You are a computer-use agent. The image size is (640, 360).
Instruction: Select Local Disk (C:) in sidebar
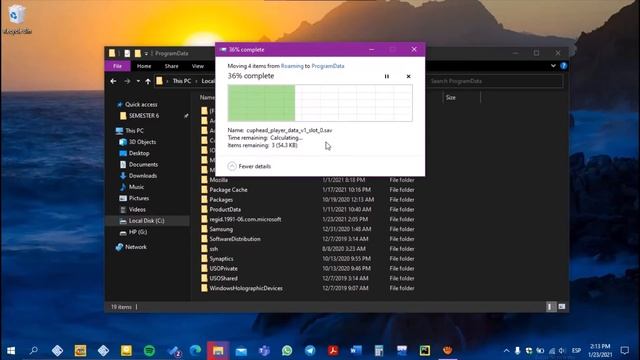click(146, 221)
